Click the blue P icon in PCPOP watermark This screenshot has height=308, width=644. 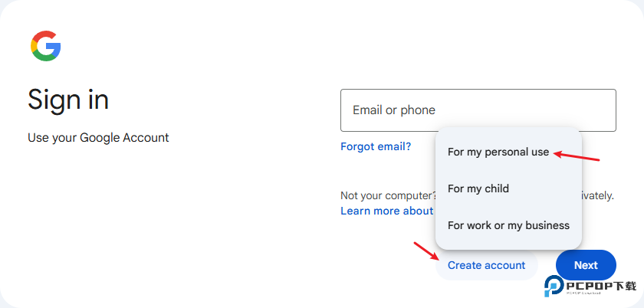[x=554, y=285]
